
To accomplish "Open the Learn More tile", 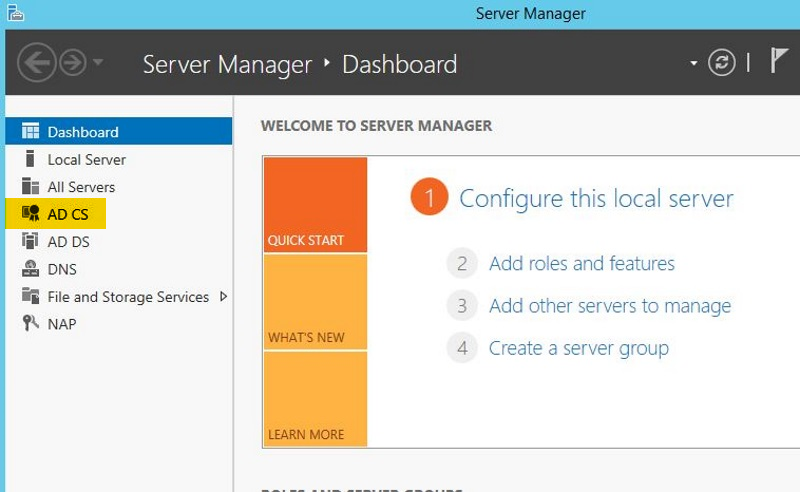I will coord(315,399).
